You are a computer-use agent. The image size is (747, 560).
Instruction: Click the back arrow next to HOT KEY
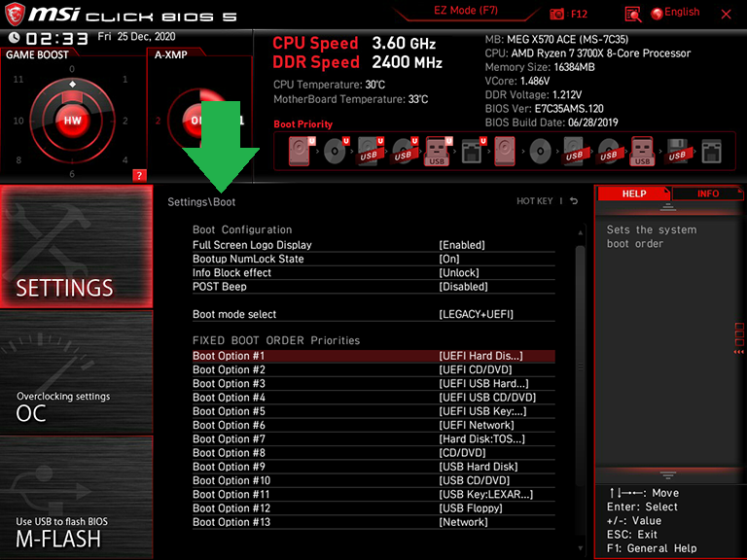point(574,201)
